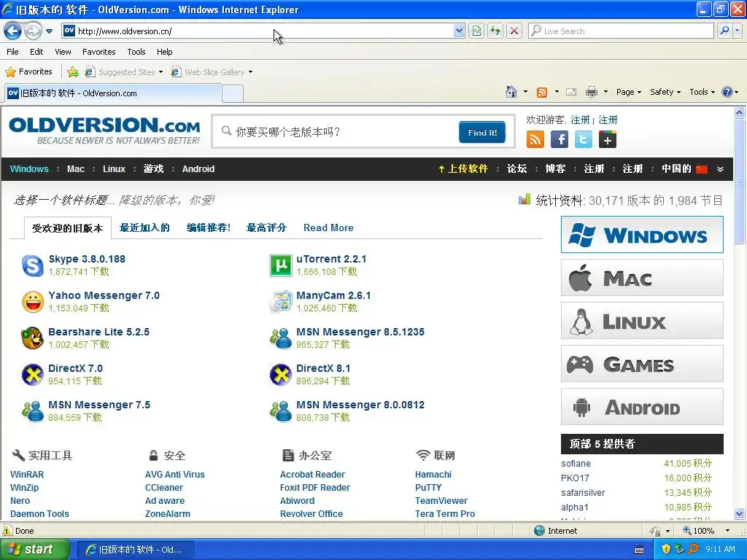Image resolution: width=747 pixels, height=560 pixels.
Task: Click the Windows Start button
Action: pos(34,549)
